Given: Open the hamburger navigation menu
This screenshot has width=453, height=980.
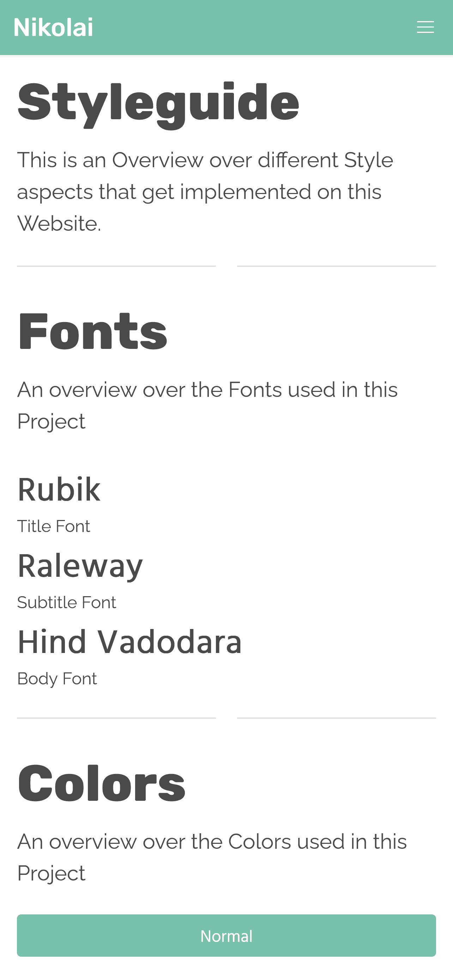Looking at the screenshot, I should pos(425,27).
